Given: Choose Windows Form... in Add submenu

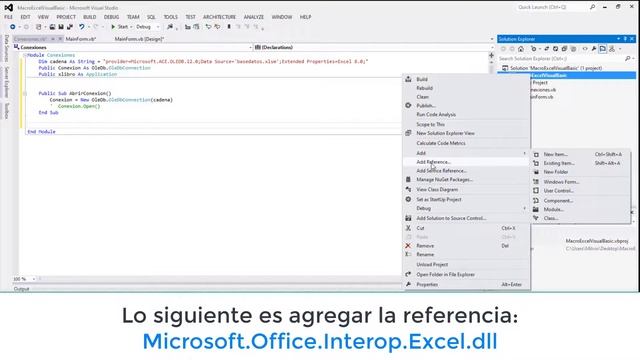Looking at the screenshot, I should coord(580,182).
